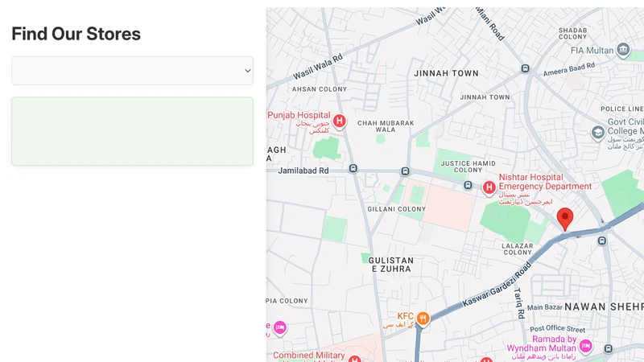Viewport: 644px width, 362px height.
Task: Click the JINNAH TOWN bold map label
Action: pos(446,73)
